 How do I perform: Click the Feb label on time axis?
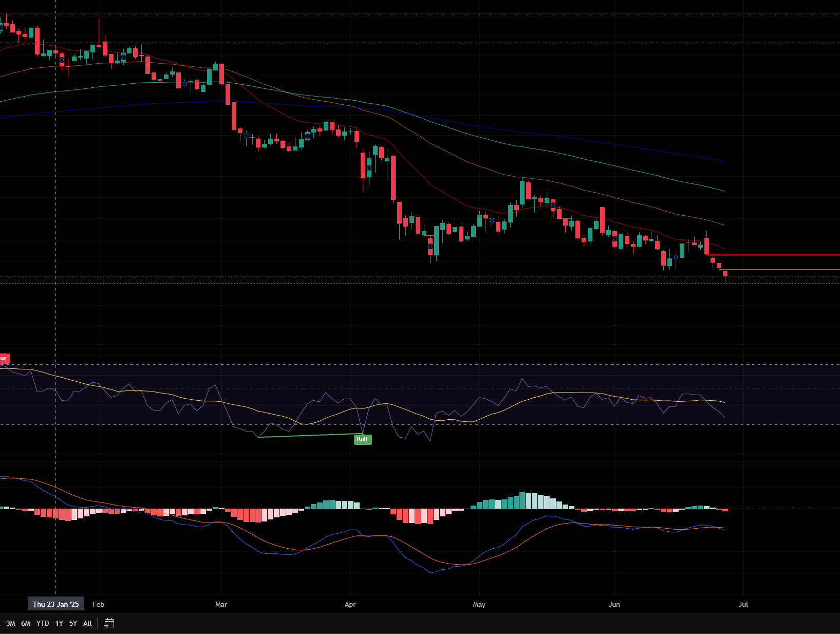pyautogui.click(x=98, y=604)
